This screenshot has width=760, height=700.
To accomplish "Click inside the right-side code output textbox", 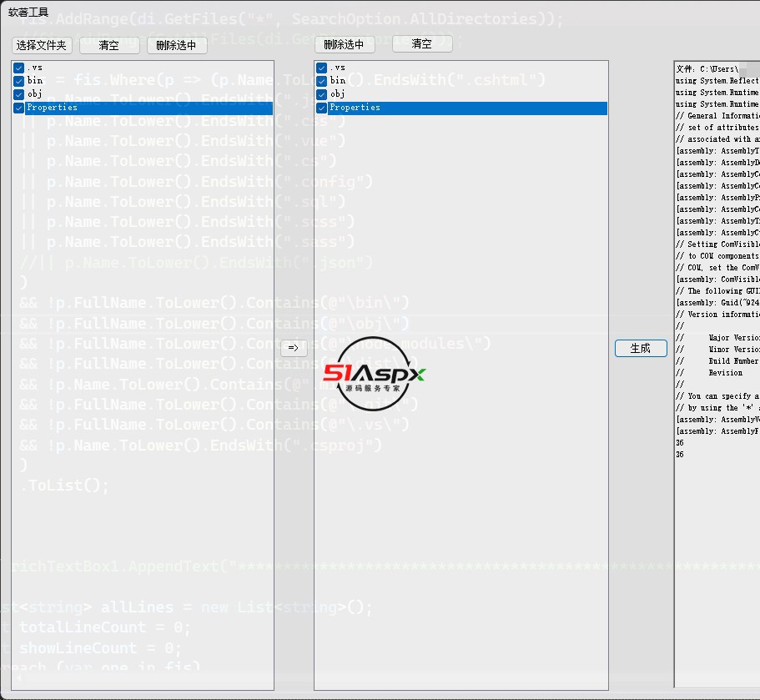I will tap(717, 542).
